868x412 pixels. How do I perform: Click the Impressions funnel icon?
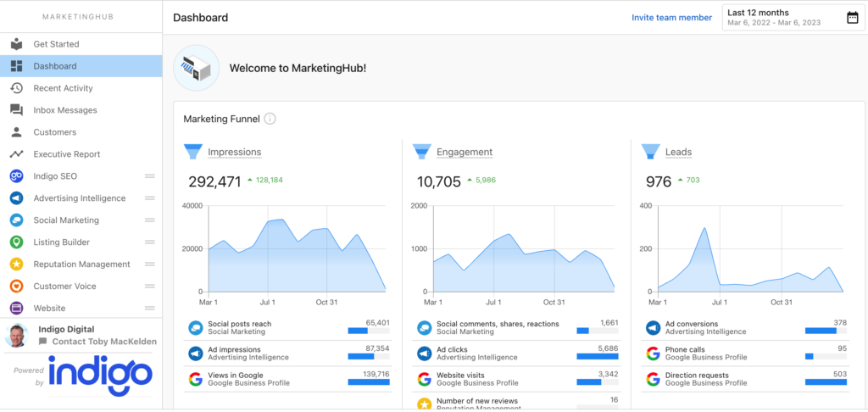193,152
